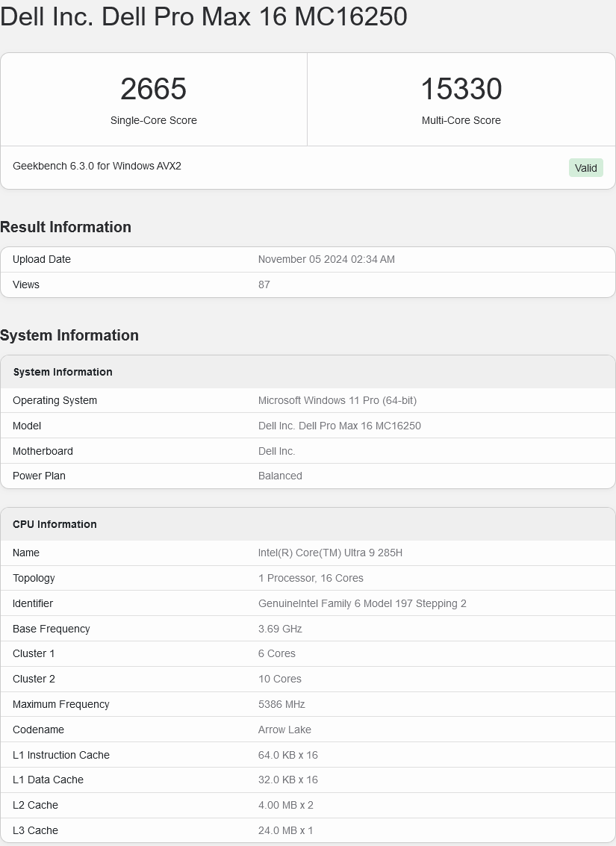Screen dimensions: 616x846
Task: Click the CPU Information table header
Action: click(x=55, y=524)
